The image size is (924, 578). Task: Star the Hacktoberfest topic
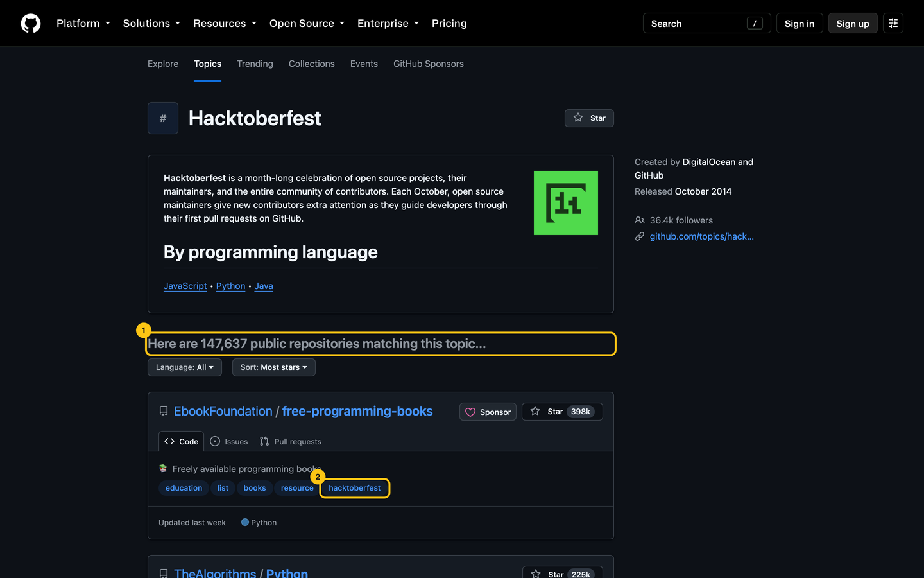coord(589,118)
